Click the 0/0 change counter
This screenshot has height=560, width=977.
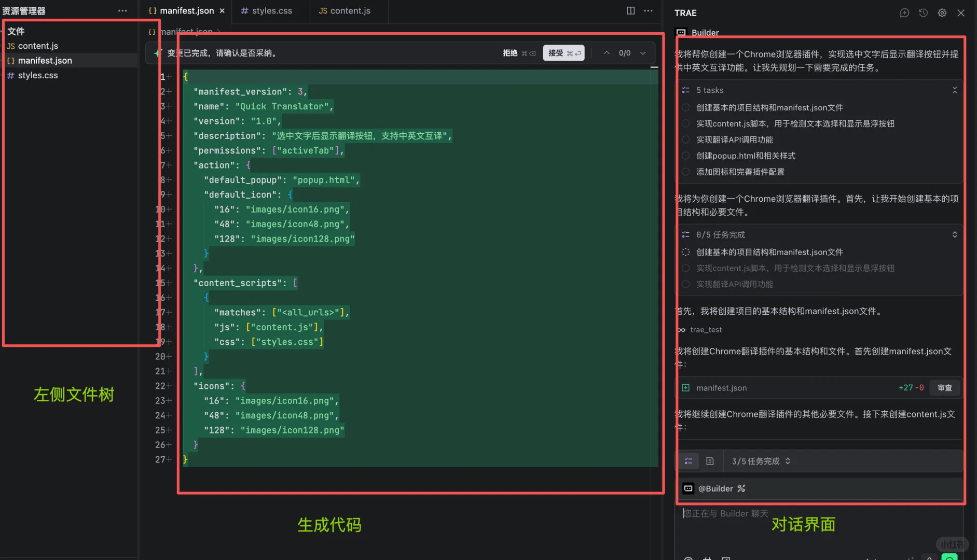[625, 53]
